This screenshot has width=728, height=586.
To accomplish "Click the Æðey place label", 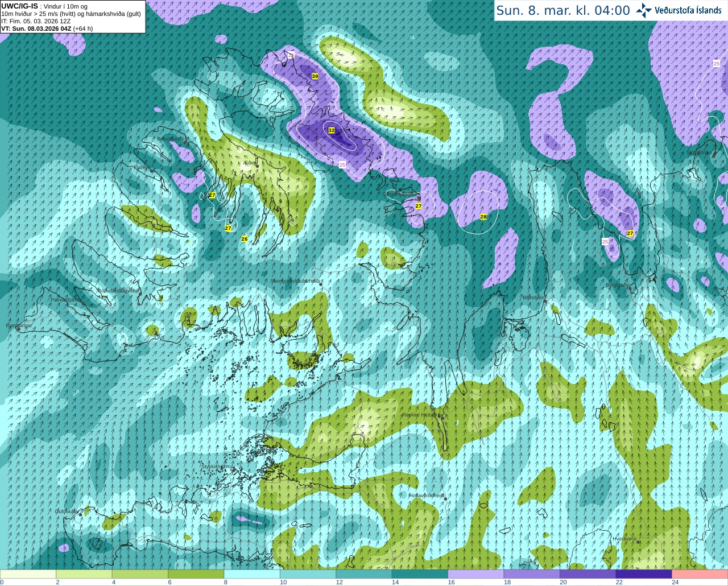I will 250,163.
